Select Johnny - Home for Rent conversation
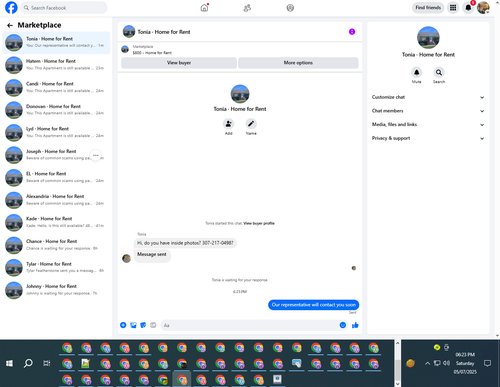The height and width of the screenshot is (387, 500). click(x=56, y=290)
